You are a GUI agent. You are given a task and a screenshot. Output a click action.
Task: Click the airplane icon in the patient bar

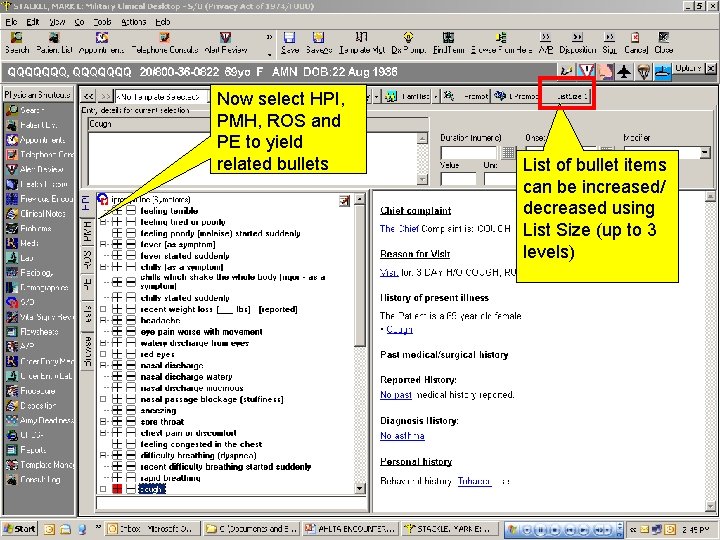pos(624,71)
